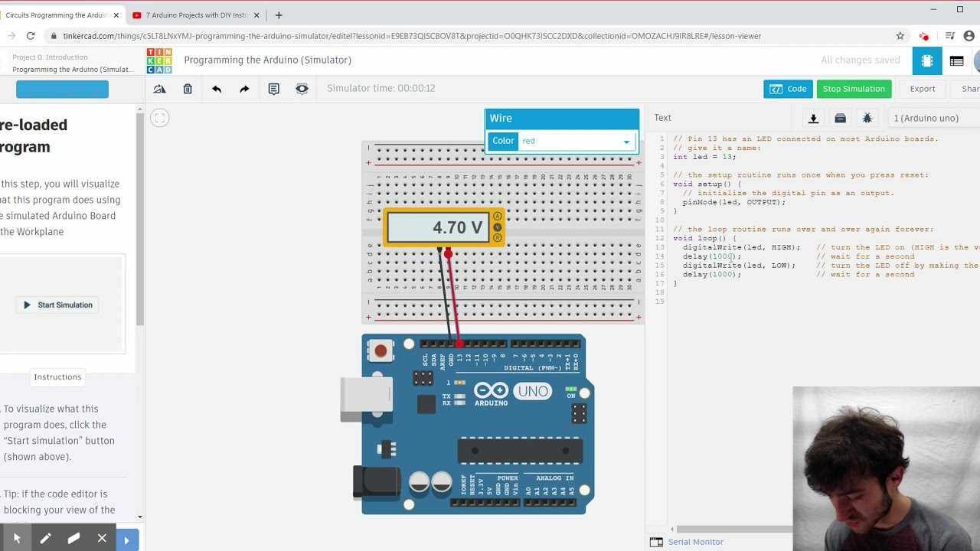Toggle the Code panel open or closed
This screenshot has width=980, height=551.
click(788, 89)
